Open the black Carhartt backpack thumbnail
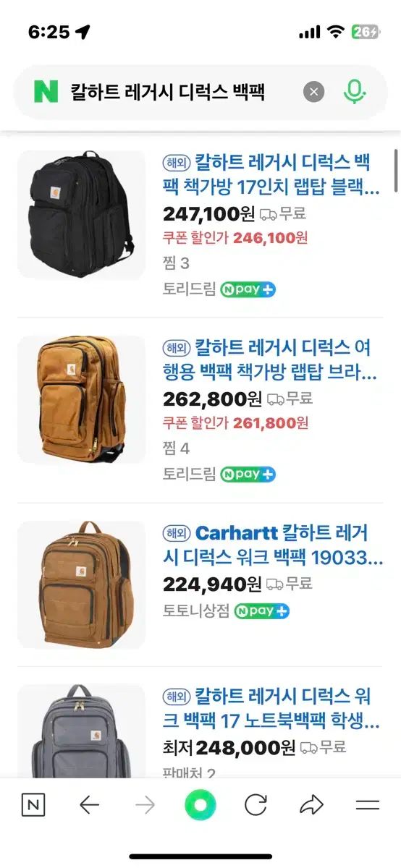Image resolution: width=401 pixels, height=868 pixels. tap(81, 214)
